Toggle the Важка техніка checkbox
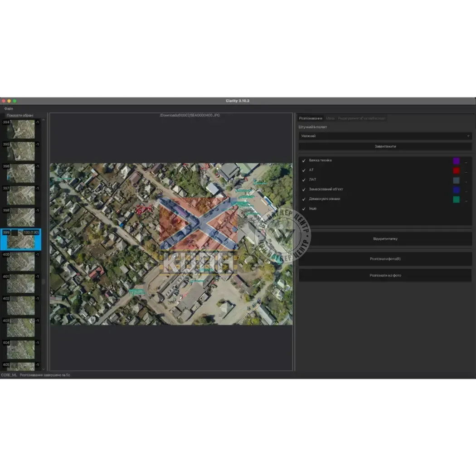Screen dimensions: 476x476 pyautogui.click(x=304, y=161)
